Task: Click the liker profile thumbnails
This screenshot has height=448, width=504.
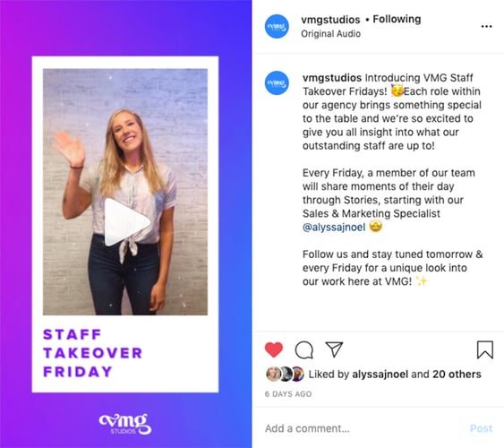Action: pos(285,375)
